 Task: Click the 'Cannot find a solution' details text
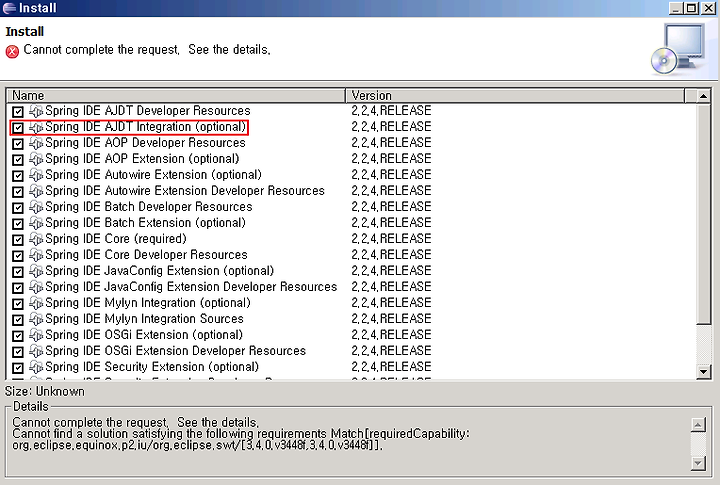point(241,439)
